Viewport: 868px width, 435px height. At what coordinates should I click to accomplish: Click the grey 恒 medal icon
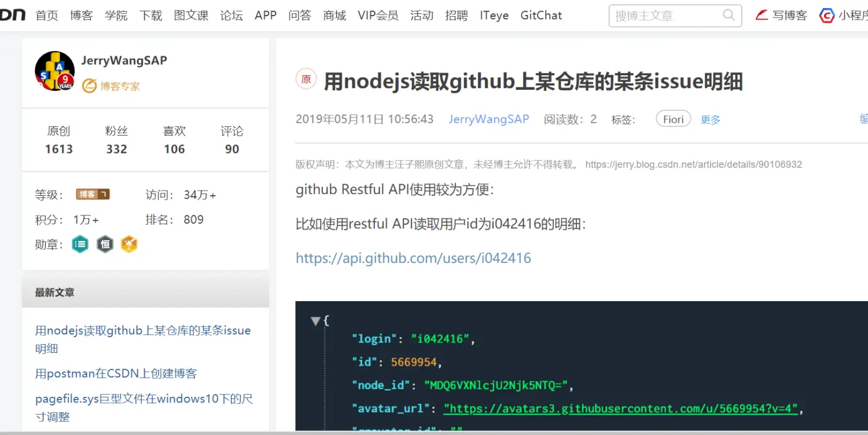pos(105,244)
